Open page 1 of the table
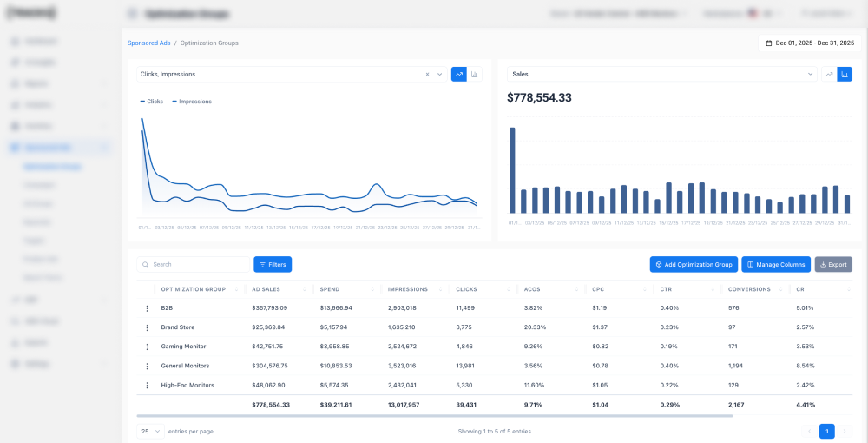 (827, 432)
